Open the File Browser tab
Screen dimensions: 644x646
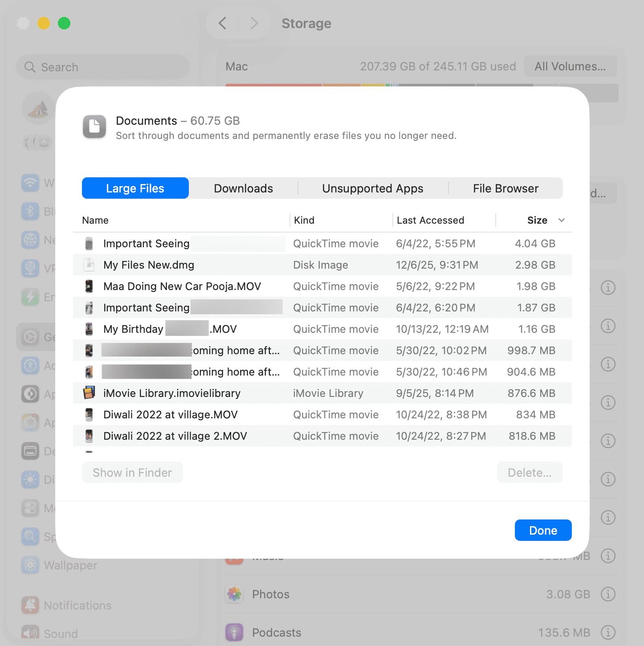point(505,188)
